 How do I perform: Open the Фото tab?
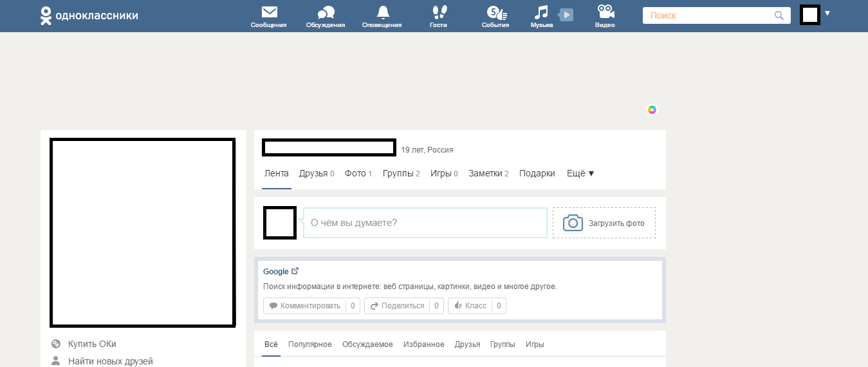pyautogui.click(x=358, y=174)
